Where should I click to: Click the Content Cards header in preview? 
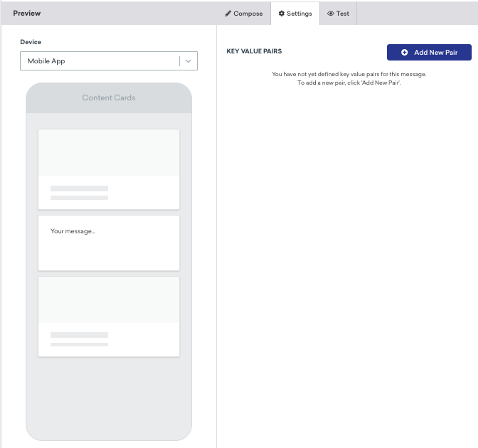(109, 98)
